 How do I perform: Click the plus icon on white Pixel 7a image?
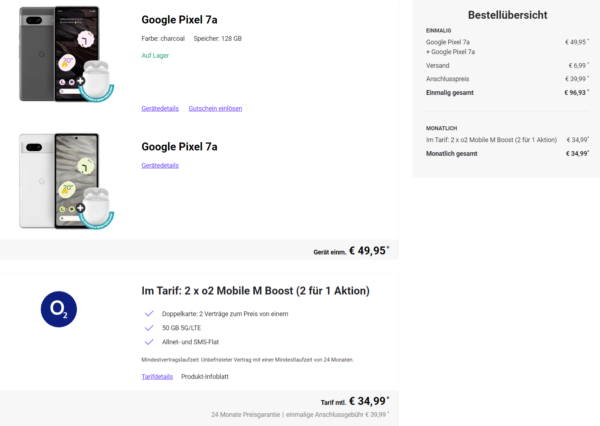point(80,208)
